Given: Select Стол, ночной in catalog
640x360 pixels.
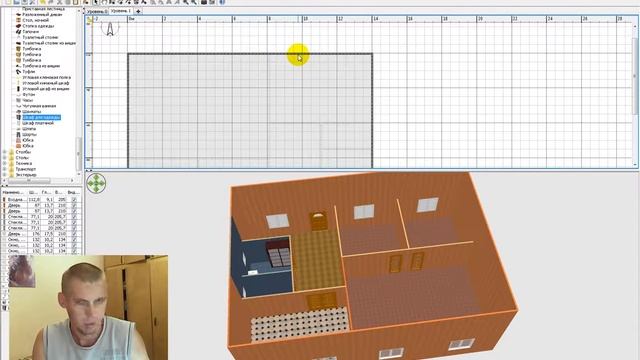Looking at the screenshot, I should click(x=36, y=20).
